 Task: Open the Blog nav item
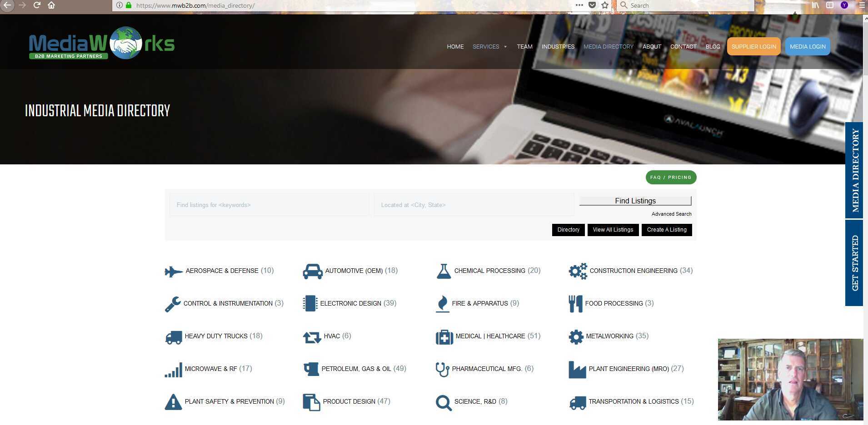tap(713, 47)
